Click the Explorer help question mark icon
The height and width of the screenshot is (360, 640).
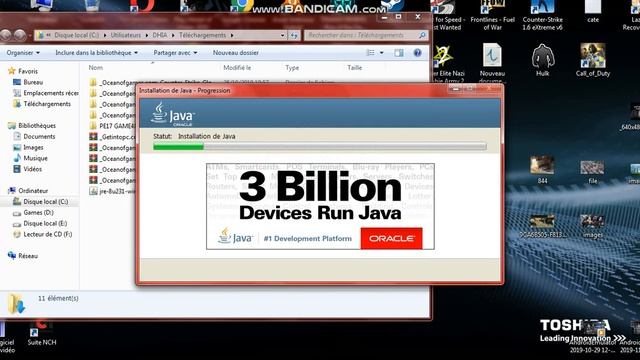coord(417,53)
